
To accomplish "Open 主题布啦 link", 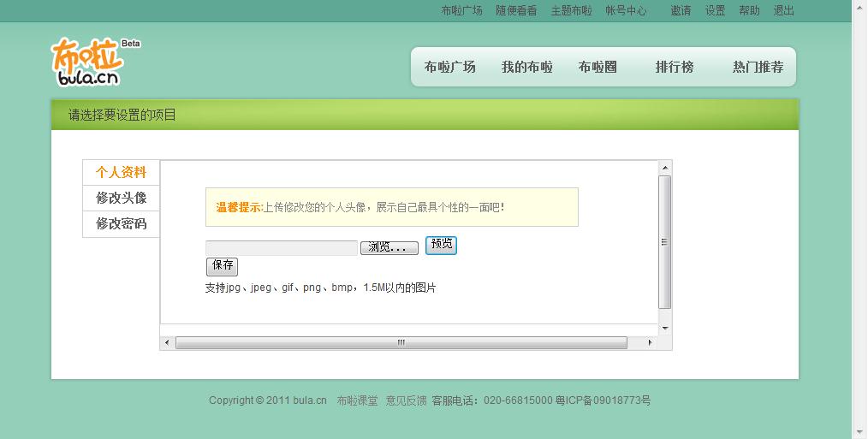I will pos(571,10).
